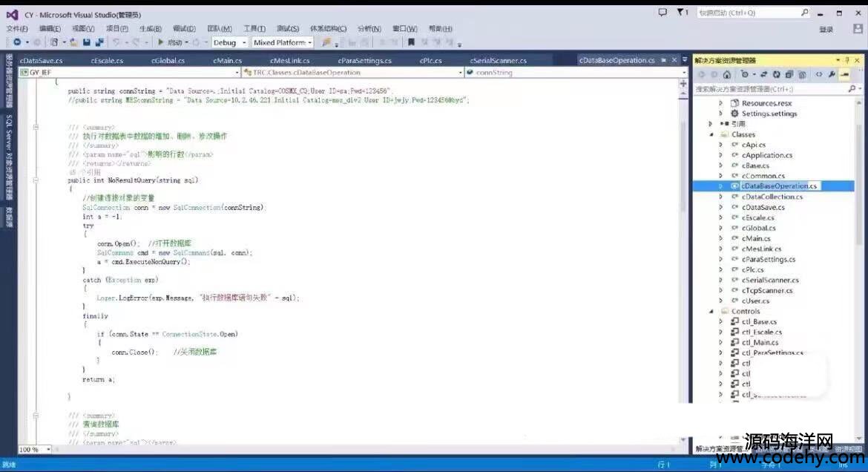Pin the Solution Explorer panel

[847, 60]
